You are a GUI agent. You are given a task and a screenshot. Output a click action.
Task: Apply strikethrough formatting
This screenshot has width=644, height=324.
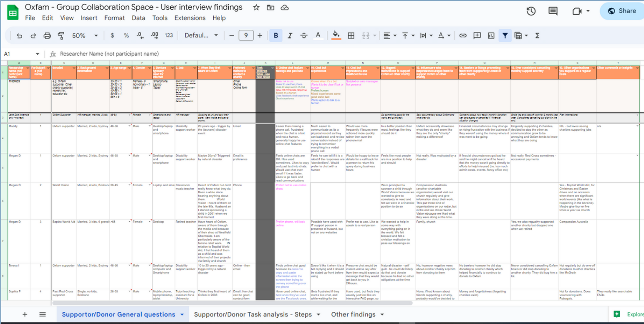304,35
